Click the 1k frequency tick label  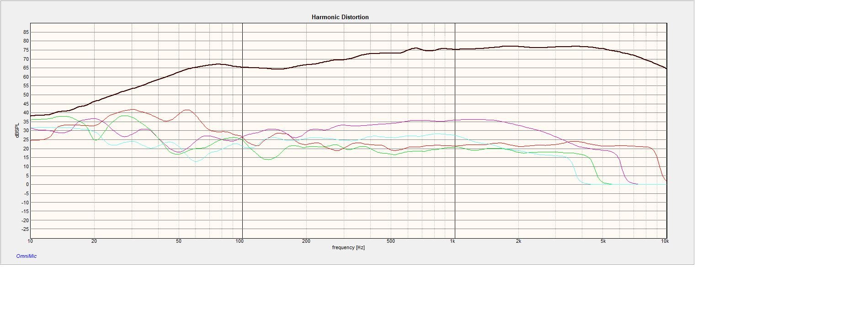pyautogui.click(x=452, y=241)
